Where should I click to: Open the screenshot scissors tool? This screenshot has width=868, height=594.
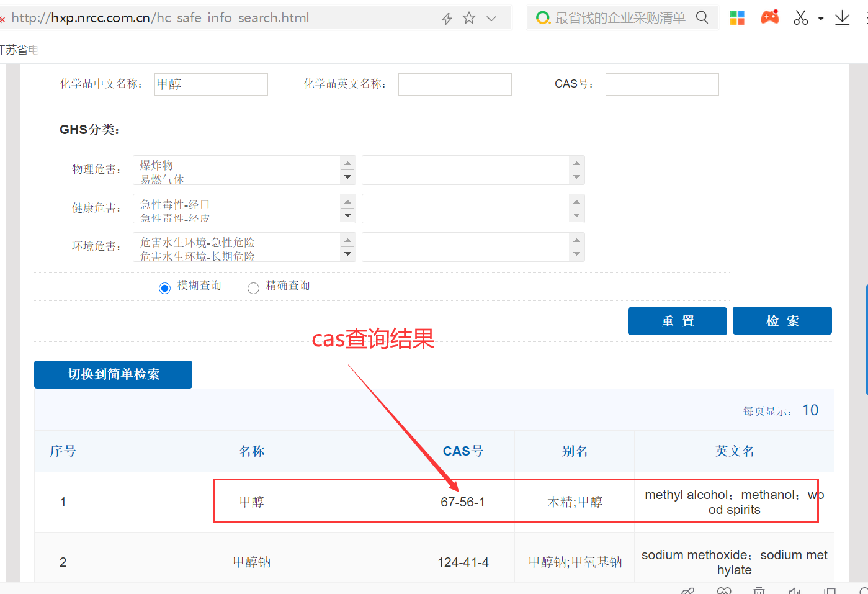pyautogui.click(x=800, y=17)
